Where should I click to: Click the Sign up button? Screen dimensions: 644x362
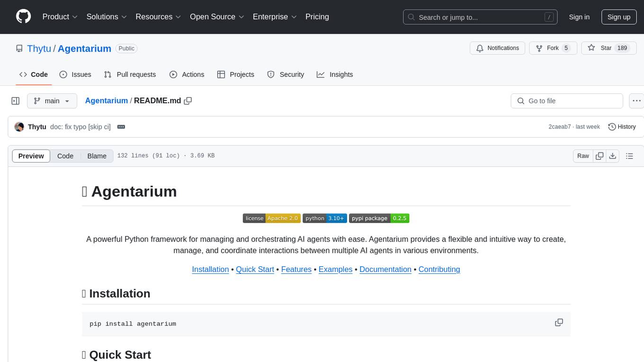[619, 17]
